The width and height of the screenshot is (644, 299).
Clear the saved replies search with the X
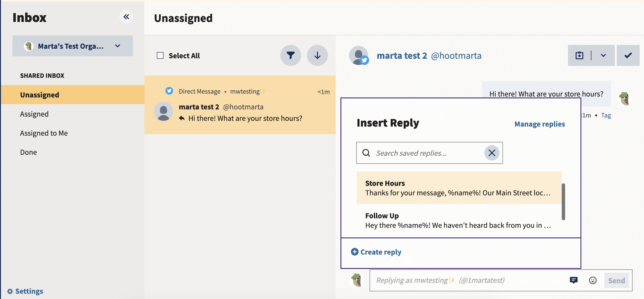tap(492, 153)
